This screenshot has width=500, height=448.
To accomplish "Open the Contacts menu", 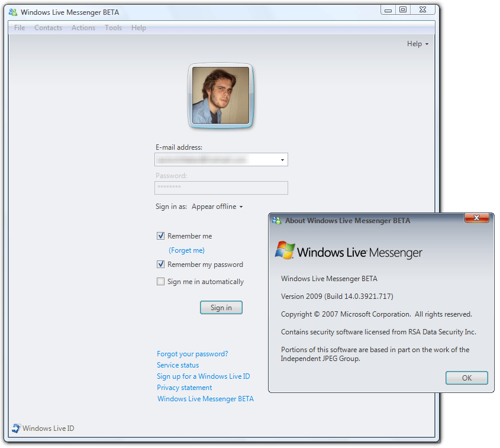I will [48, 28].
